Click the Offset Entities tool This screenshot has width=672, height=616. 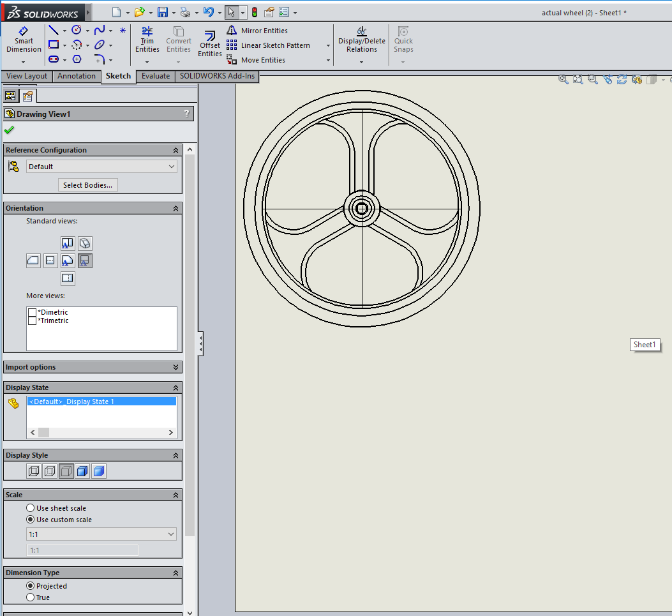pyautogui.click(x=209, y=40)
